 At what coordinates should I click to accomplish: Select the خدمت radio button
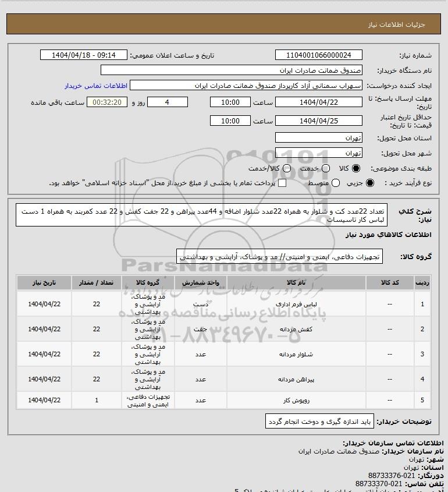coord(326,168)
